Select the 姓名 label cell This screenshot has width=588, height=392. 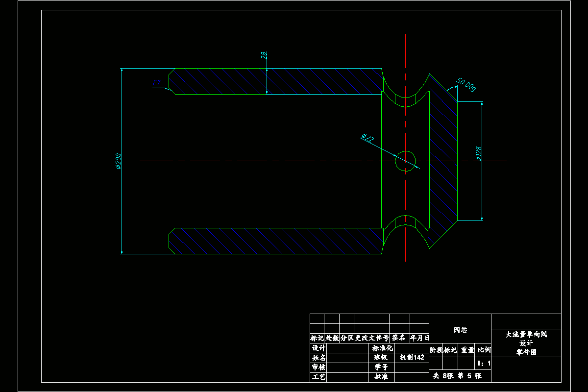[x=318, y=358]
